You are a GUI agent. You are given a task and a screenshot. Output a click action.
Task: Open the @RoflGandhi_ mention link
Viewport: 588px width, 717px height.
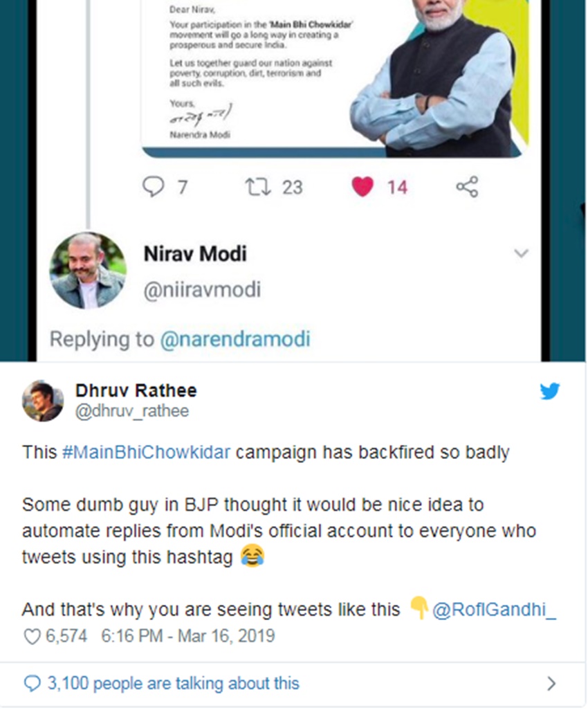point(493,609)
